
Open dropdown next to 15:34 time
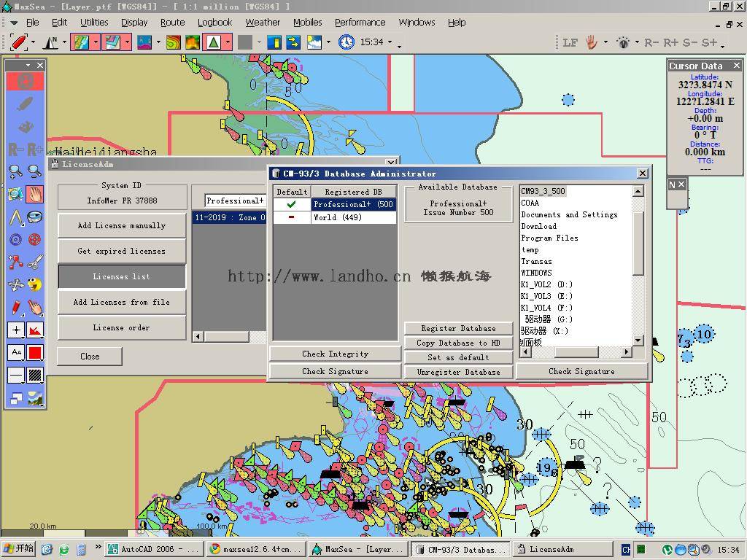click(390, 42)
